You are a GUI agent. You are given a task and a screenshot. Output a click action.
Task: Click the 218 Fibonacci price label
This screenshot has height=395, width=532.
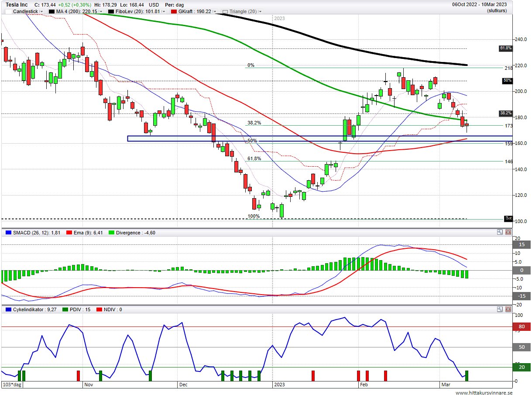tap(508, 68)
